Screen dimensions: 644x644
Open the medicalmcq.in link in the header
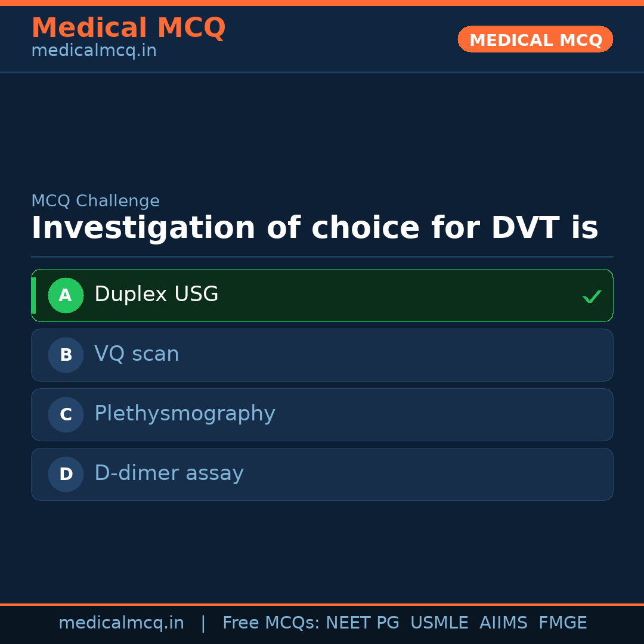(x=94, y=51)
